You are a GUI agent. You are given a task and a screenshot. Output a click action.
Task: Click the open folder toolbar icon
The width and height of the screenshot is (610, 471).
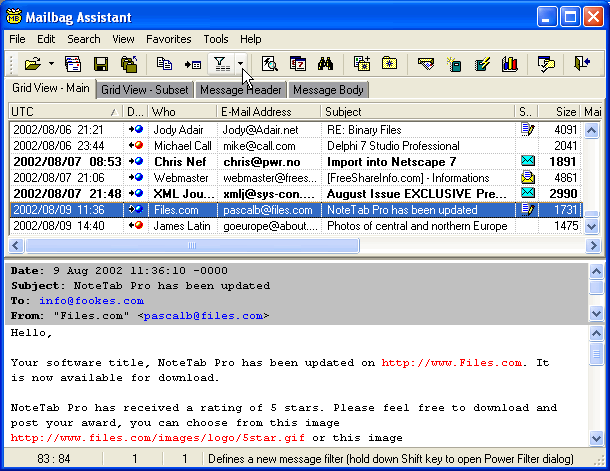(32, 64)
